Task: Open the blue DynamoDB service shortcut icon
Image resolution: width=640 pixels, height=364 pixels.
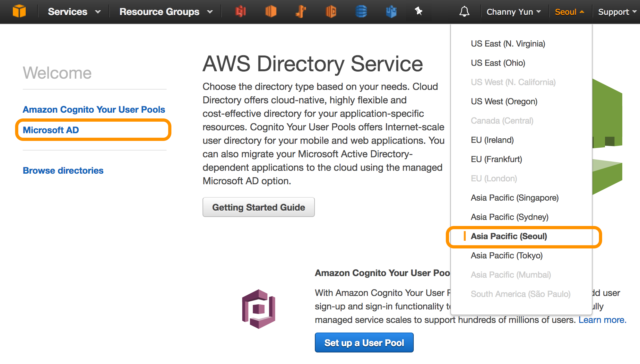Action: 361,12
